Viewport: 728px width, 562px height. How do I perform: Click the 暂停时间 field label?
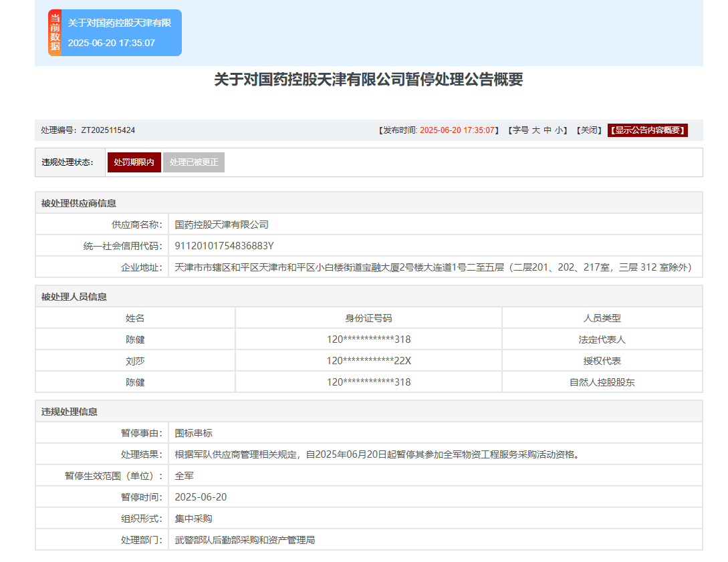coord(142,497)
